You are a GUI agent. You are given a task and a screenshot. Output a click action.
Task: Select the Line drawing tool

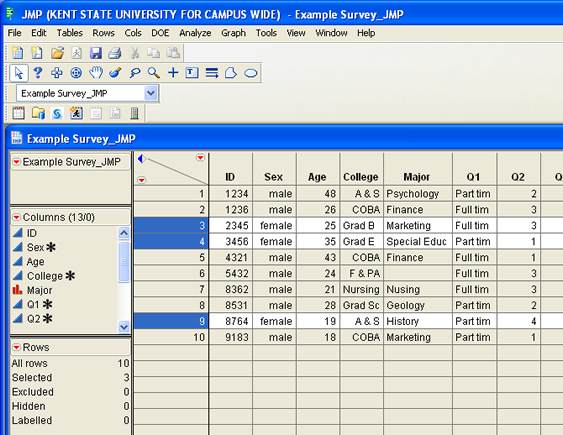pos(212,73)
